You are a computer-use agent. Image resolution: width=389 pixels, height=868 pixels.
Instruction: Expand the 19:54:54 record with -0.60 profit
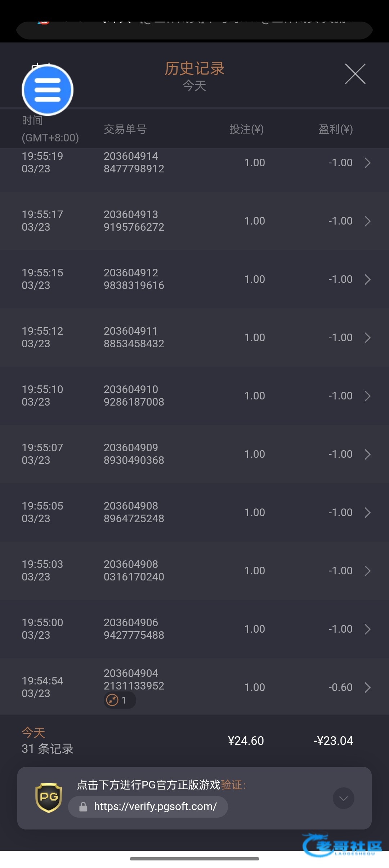[x=367, y=687]
